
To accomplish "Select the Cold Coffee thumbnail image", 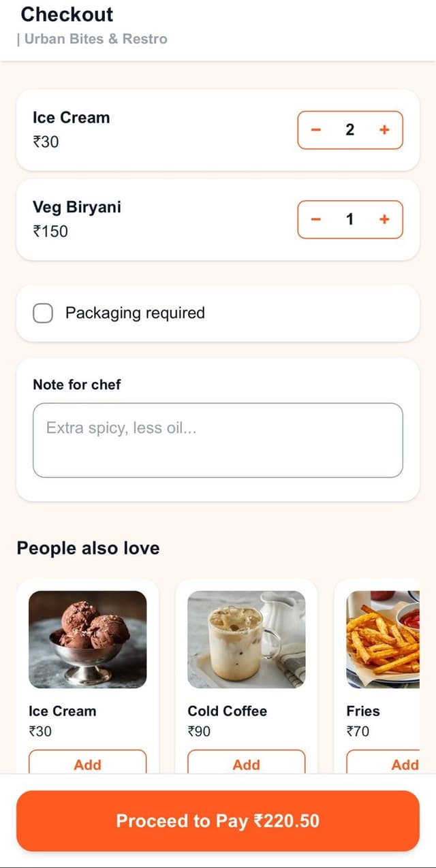I will [246, 639].
